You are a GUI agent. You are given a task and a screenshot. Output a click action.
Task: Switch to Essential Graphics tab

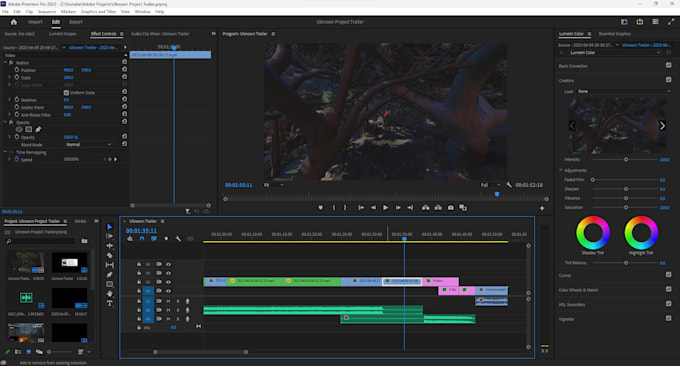coord(615,34)
